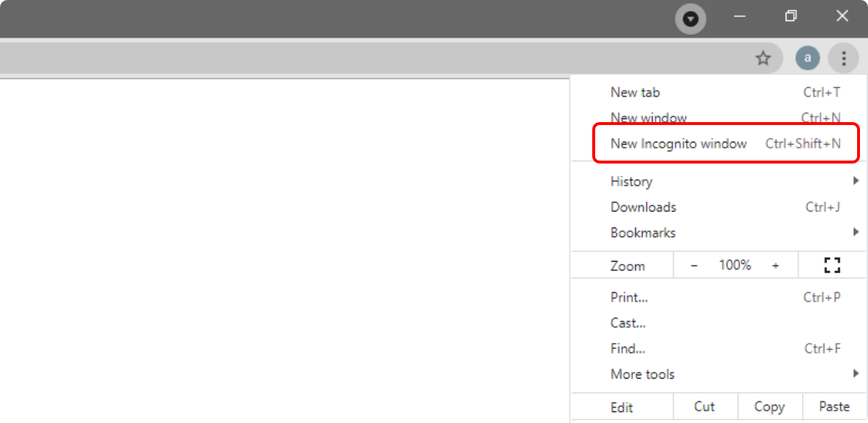Click the circular dropdown arrow in title bar
868x423 pixels.
[x=690, y=19]
